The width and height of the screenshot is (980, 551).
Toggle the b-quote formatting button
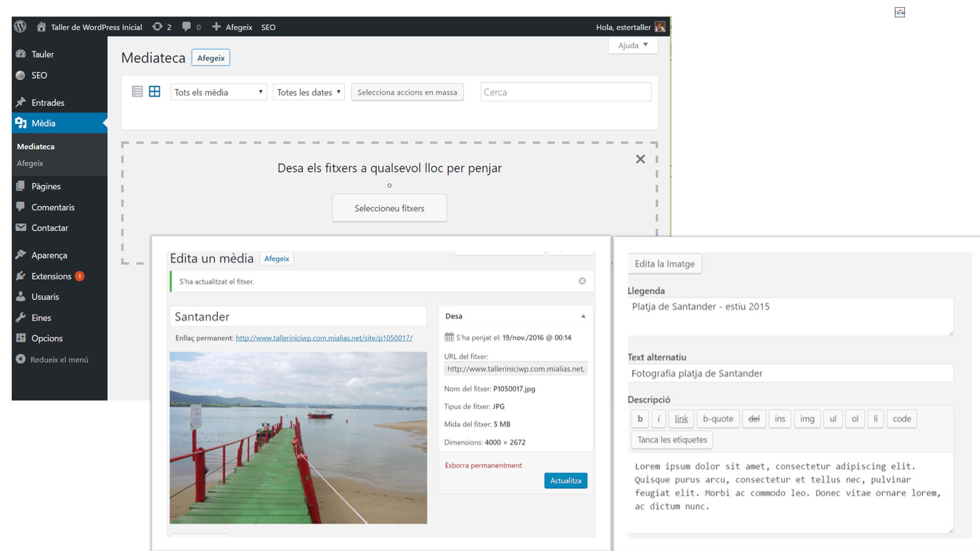[718, 419]
